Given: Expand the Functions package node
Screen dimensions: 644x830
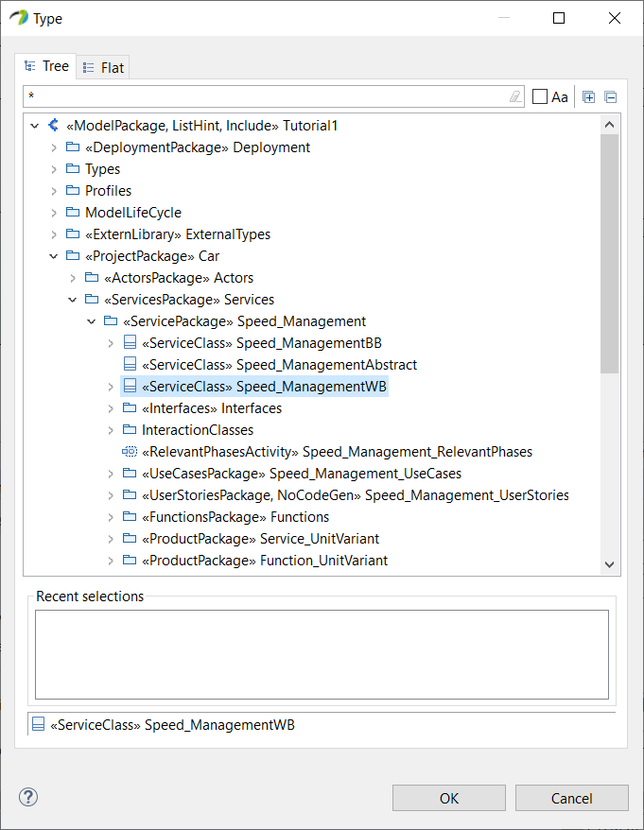Looking at the screenshot, I should click(x=111, y=517).
